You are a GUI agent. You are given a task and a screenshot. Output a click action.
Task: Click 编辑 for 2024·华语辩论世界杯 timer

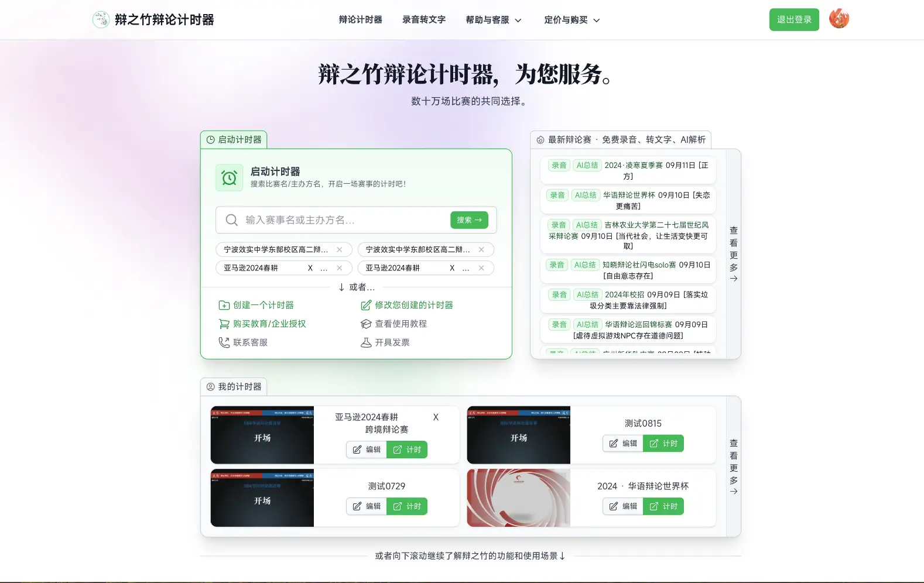[623, 506]
